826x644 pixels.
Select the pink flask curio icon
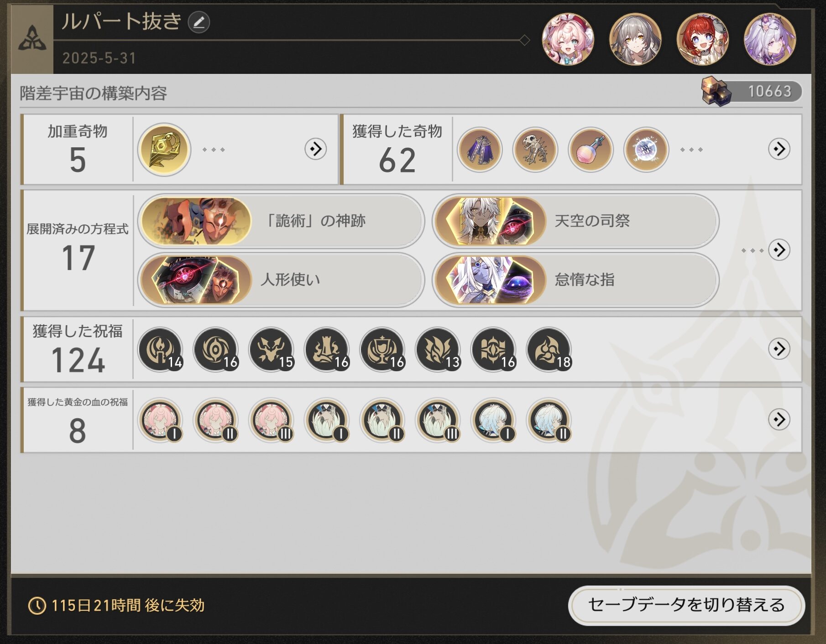tap(591, 150)
